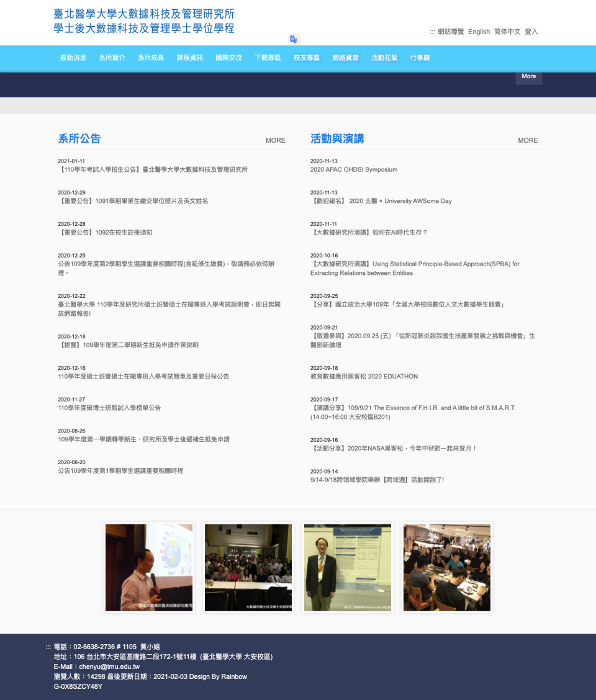Switch to 简体中文 language
The image size is (596, 700).
507,32
